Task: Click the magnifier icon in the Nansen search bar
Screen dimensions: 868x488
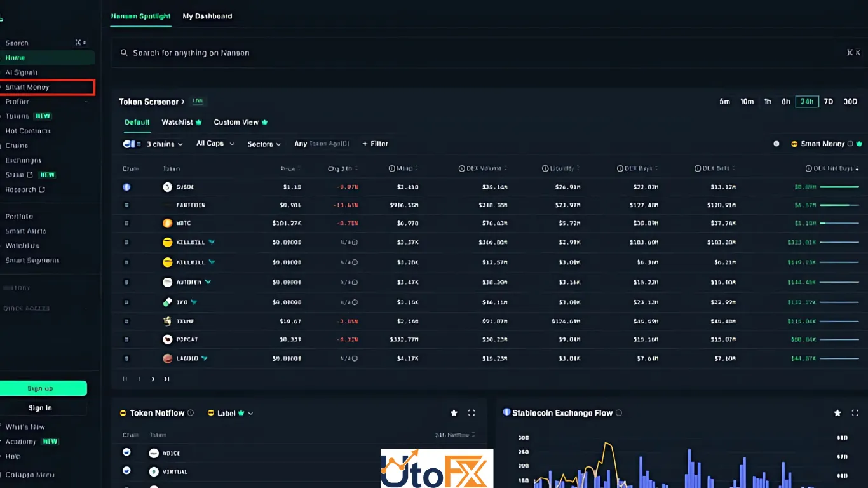Action: (124, 53)
